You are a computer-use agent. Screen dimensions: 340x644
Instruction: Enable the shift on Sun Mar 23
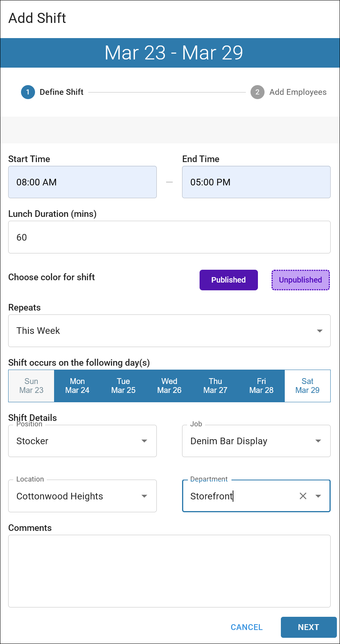[31, 386]
